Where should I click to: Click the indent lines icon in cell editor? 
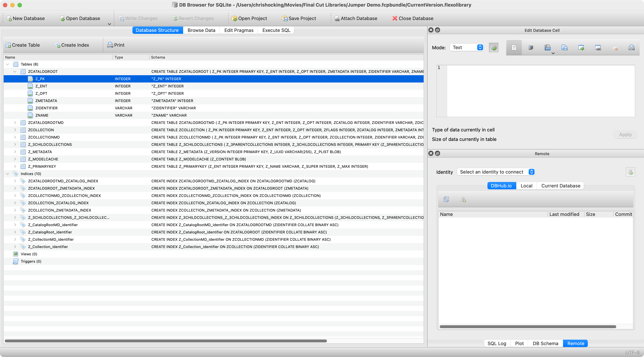531,47
